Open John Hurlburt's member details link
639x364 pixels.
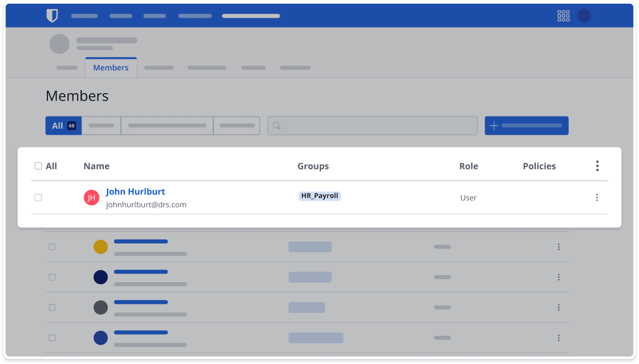pyautogui.click(x=135, y=192)
